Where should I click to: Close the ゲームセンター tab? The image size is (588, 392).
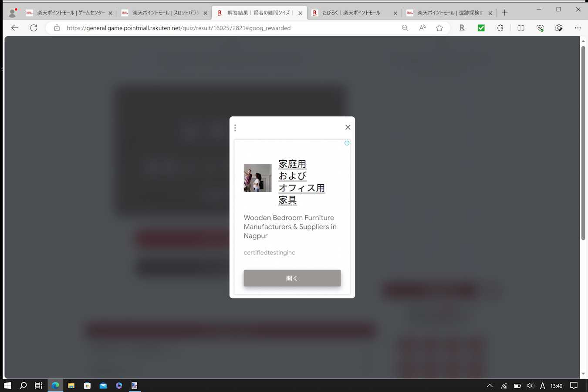click(x=110, y=13)
